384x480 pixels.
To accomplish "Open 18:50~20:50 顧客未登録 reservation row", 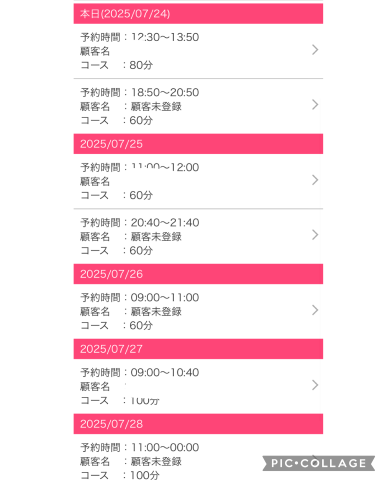I will [198, 106].
